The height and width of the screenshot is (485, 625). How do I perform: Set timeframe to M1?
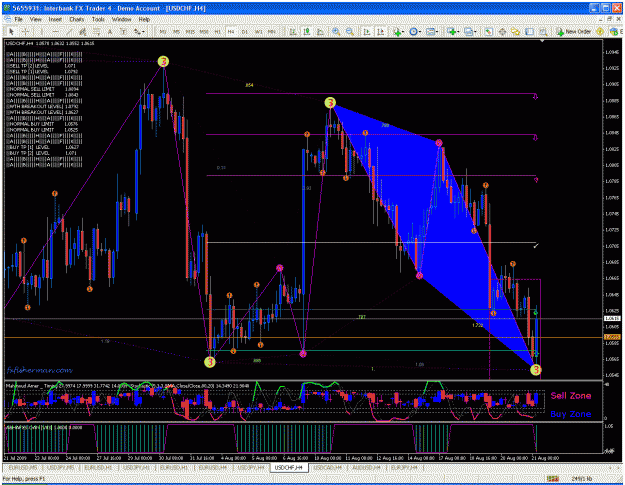tap(163, 31)
